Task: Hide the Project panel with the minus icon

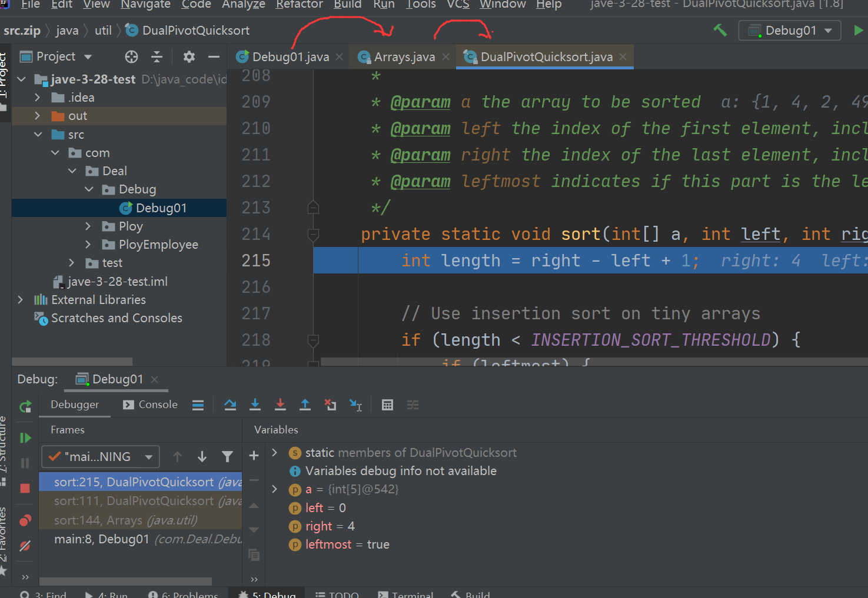Action: point(214,56)
